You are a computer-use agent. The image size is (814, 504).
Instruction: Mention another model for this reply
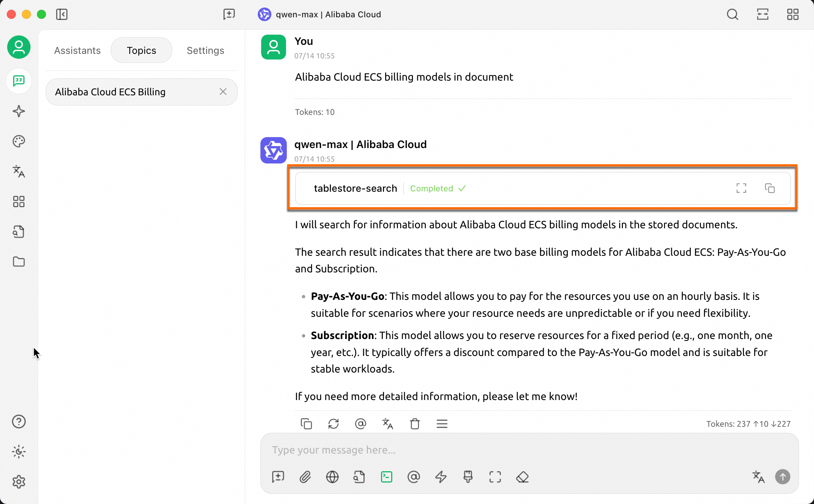(361, 424)
